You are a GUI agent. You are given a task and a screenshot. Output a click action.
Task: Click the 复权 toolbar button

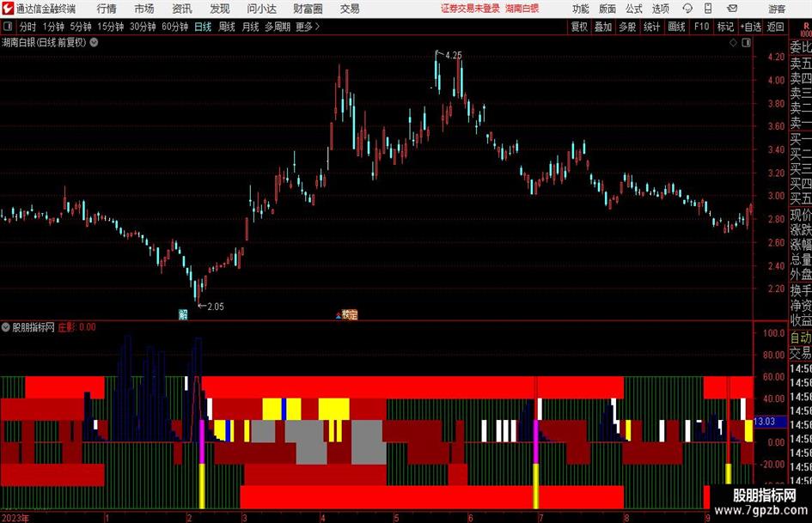point(579,27)
